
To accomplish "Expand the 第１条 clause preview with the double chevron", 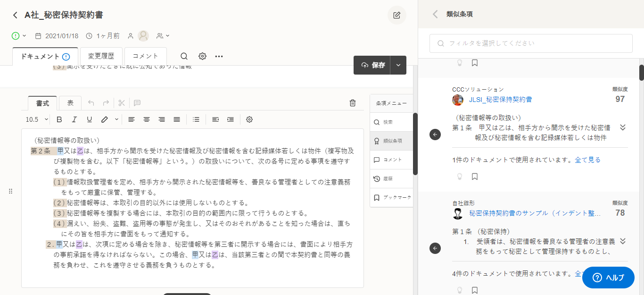I will (622, 127).
